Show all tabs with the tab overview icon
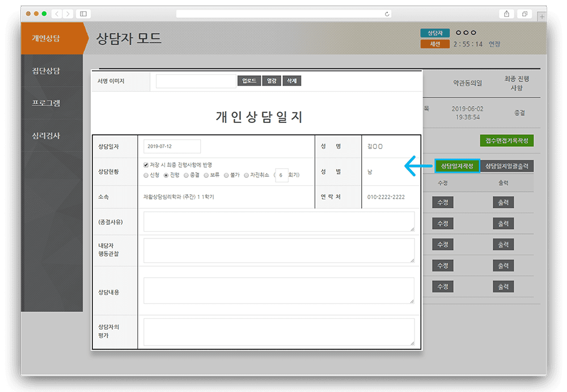This screenshot has height=392, width=567. (524, 14)
